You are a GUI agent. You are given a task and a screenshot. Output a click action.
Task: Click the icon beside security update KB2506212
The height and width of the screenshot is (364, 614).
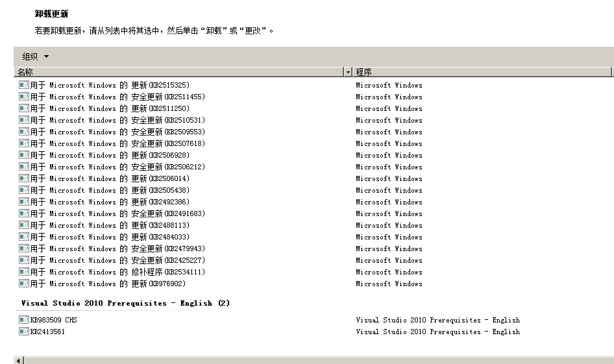(24, 167)
